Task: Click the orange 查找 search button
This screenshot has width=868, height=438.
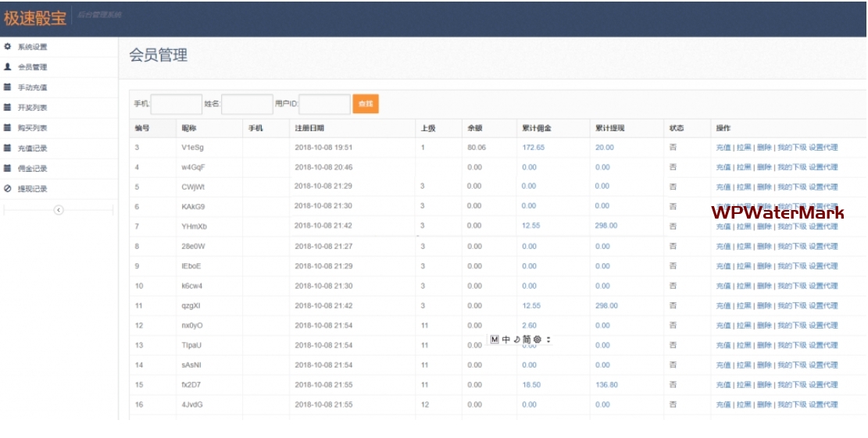Action: [366, 103]
